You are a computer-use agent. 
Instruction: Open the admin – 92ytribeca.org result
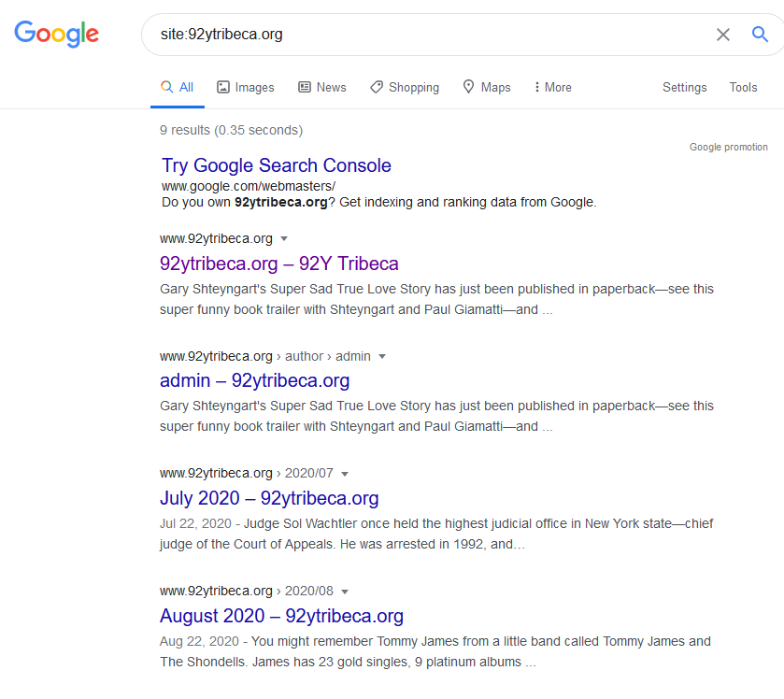pos(254,380)
